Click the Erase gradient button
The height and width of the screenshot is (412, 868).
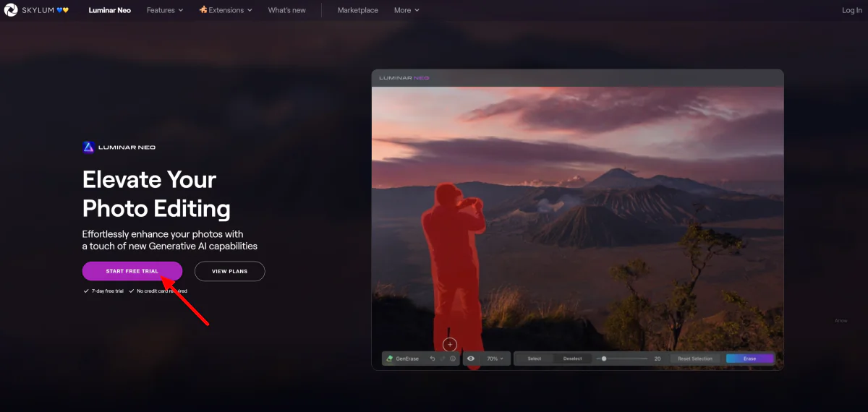click(x=750, y=359)
